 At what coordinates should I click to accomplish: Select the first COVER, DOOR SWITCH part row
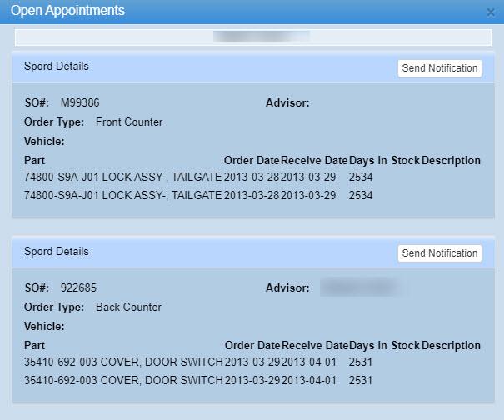click(123, 362)
